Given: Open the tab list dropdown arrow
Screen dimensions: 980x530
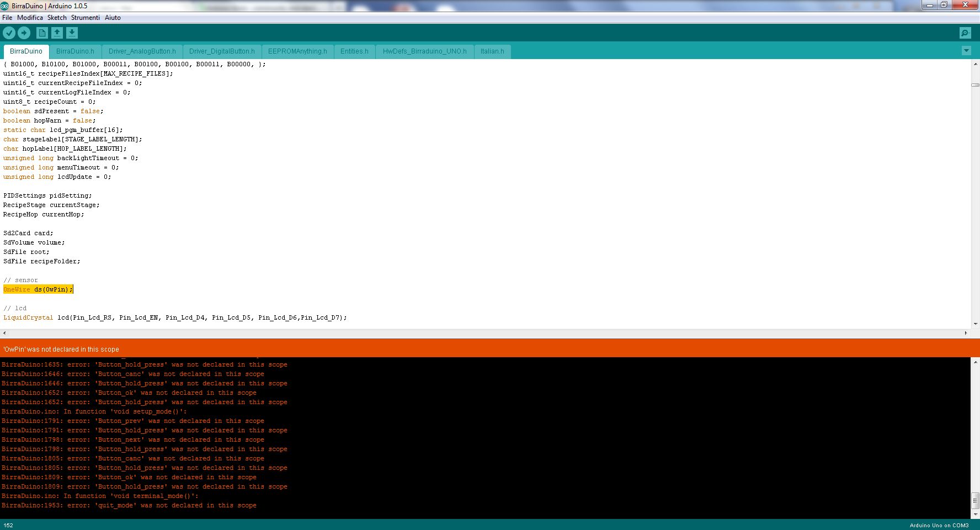Looking at the screenshot, I should [966, 50].
